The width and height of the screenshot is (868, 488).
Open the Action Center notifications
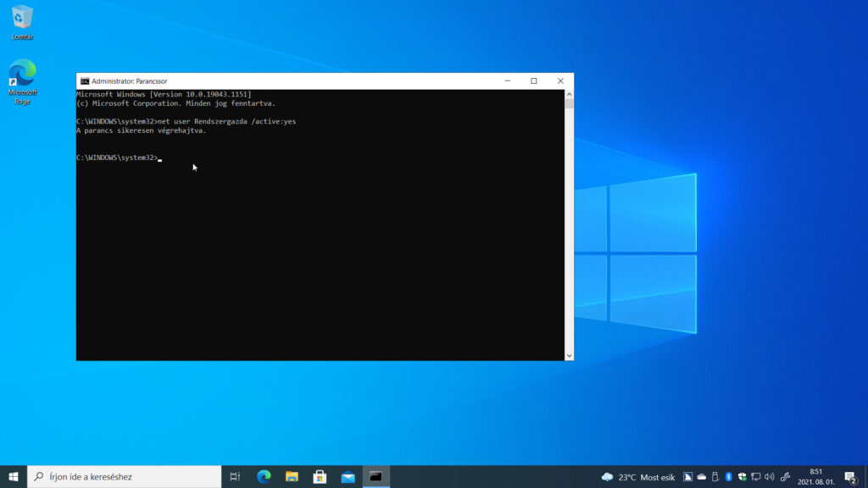pyautogui.click(x=851, y=477)
